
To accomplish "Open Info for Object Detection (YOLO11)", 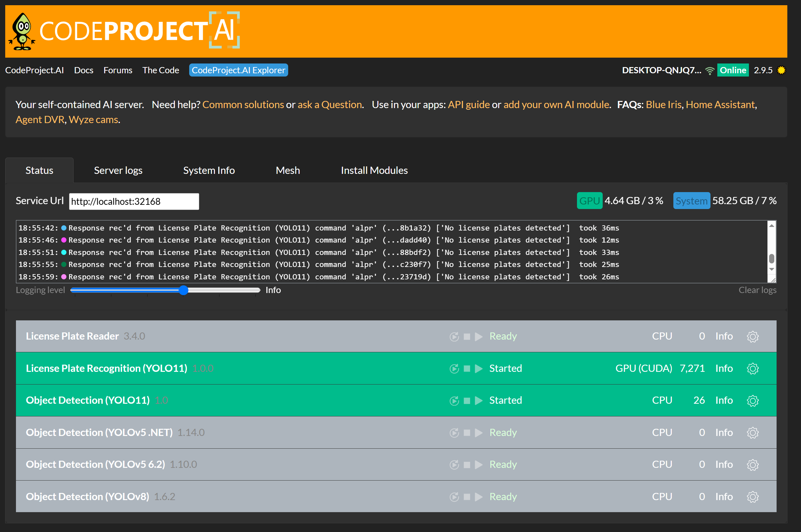I will click(724, 400).
